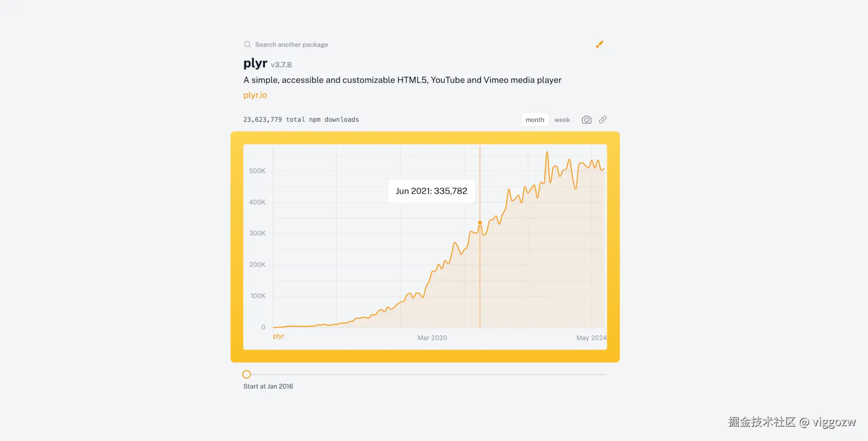The width and height of the screenshot is (868, 441).
Task: Click the v3.7.8 version label
Action: [x=281, y=65]
